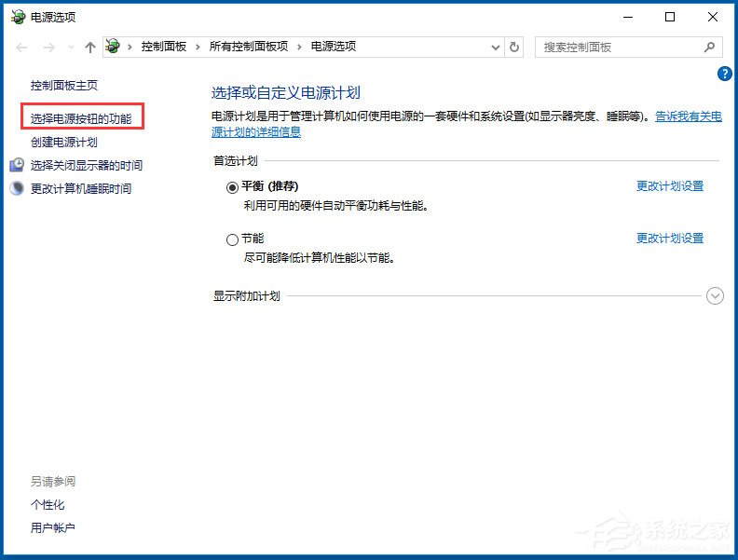Click the search magnifier icon
Viewport: 738px width, 560px height.
pos(709,48)
